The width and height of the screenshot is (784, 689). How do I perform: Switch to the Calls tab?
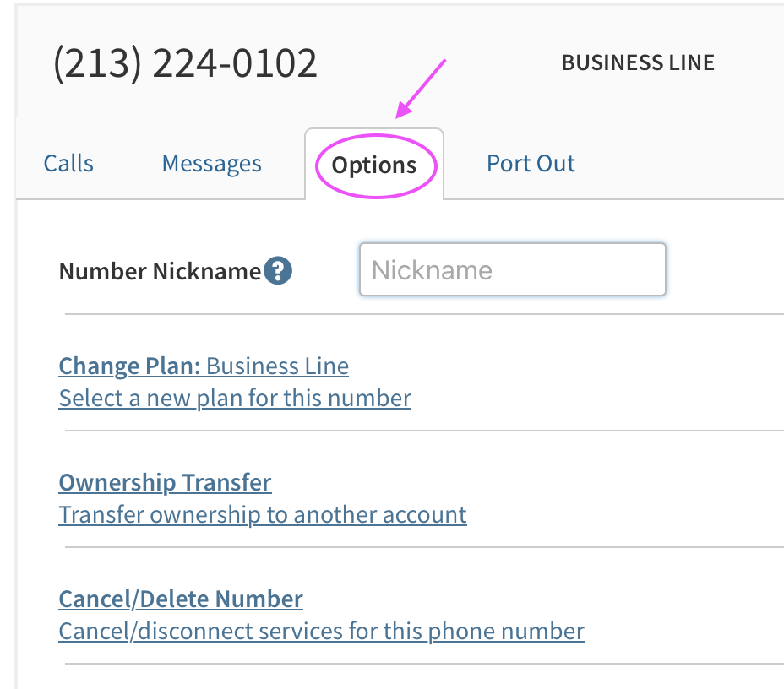68,163
